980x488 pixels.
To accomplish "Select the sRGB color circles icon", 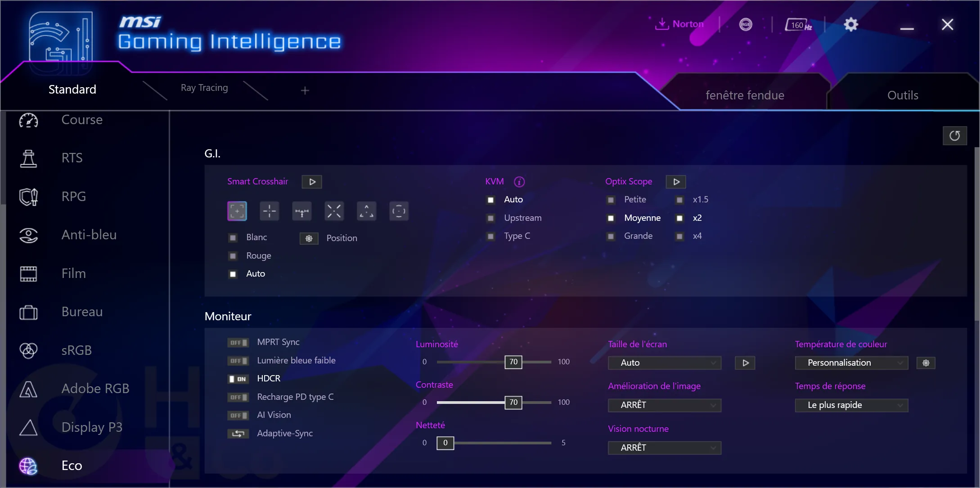I will (28, 350).
